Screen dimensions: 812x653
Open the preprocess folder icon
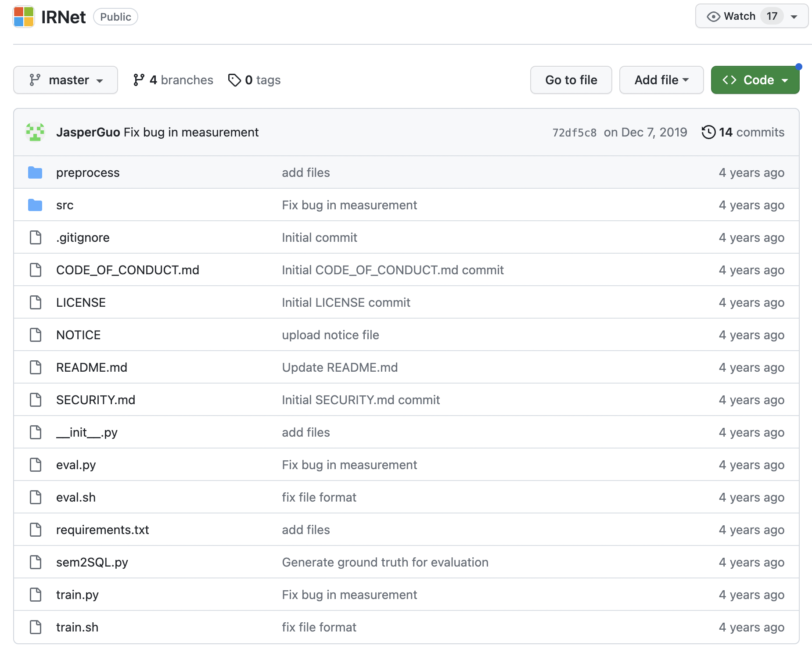35,172
